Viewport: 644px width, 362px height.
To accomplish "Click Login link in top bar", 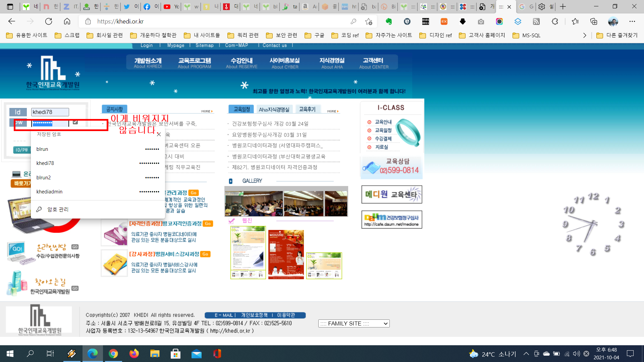I will click(x=147, y=45).
